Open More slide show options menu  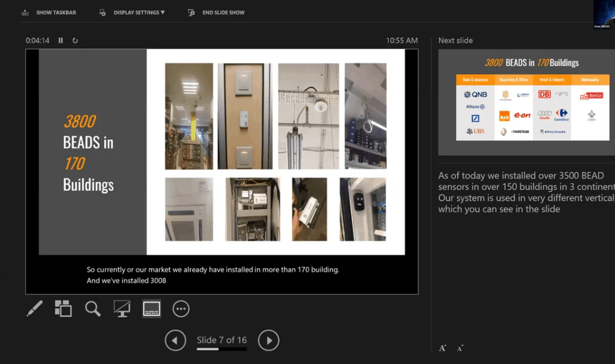[181, 308]
